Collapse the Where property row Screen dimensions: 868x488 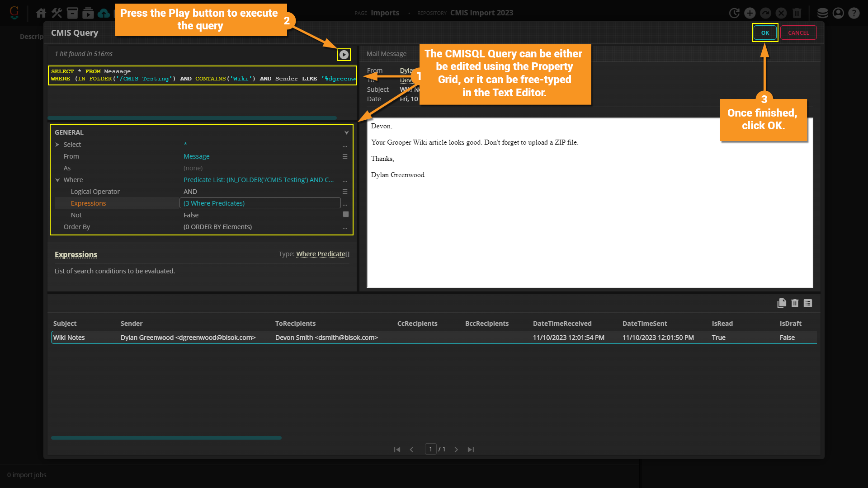(57, 180)
